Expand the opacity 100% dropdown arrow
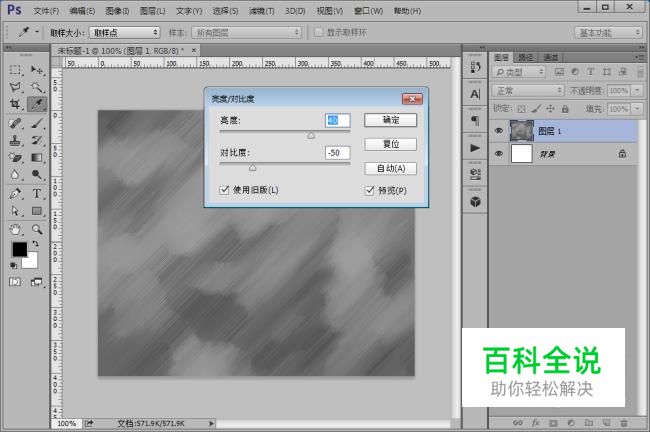The image size is (650, 432). [x=638, y=90]
